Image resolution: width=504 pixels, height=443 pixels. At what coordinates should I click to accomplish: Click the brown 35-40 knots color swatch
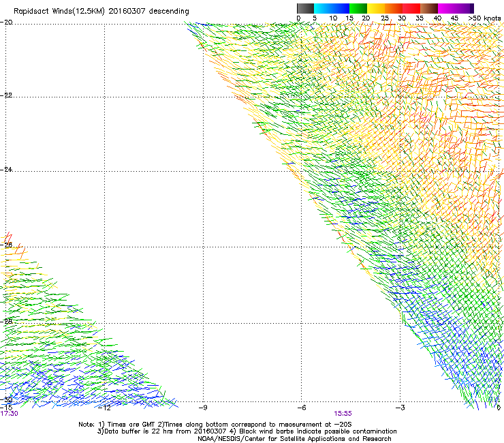point(429,8)
